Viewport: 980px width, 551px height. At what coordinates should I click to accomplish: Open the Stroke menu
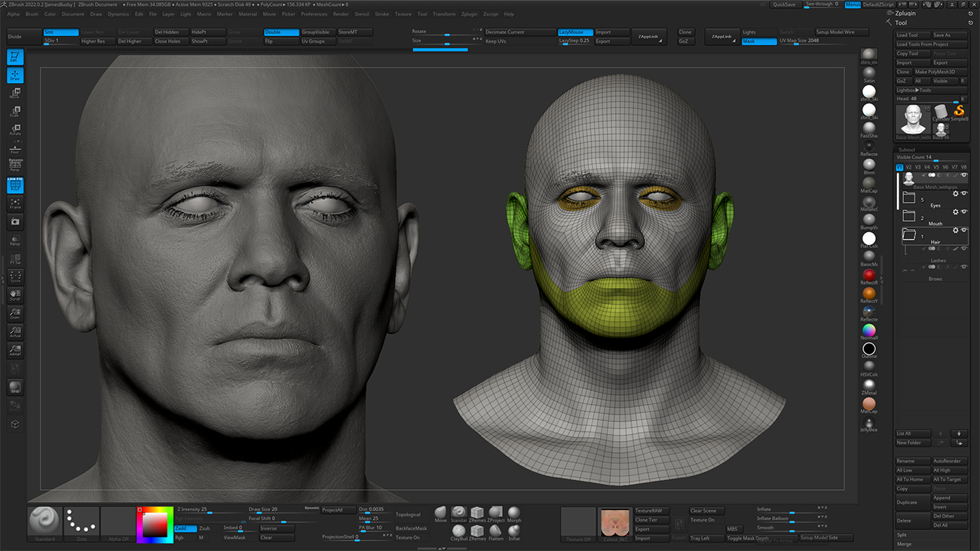click(381, 14)
